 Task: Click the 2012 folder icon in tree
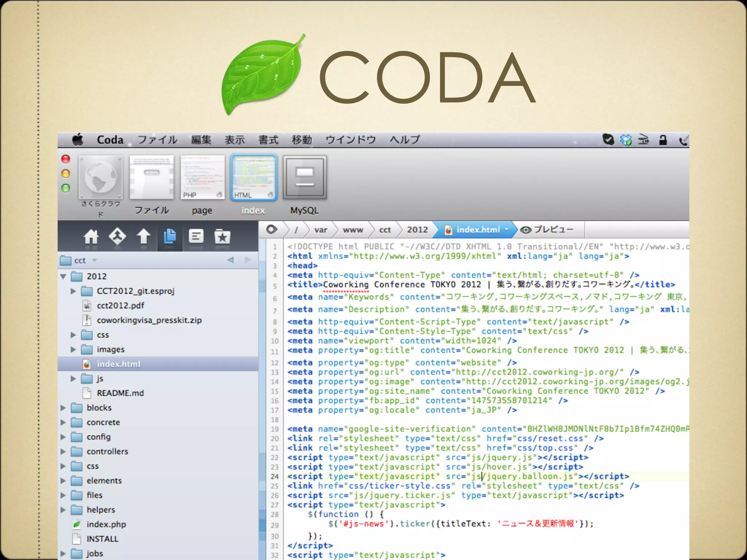77,276
